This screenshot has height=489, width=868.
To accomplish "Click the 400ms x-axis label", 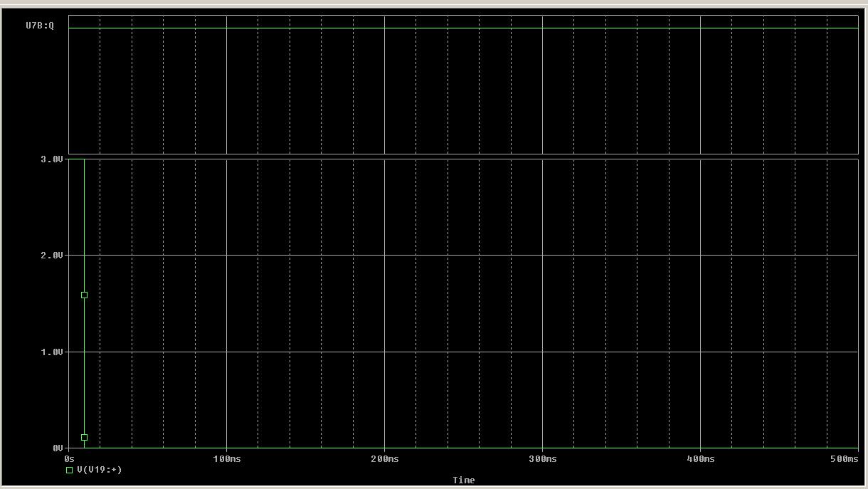I will pos(701,459).
